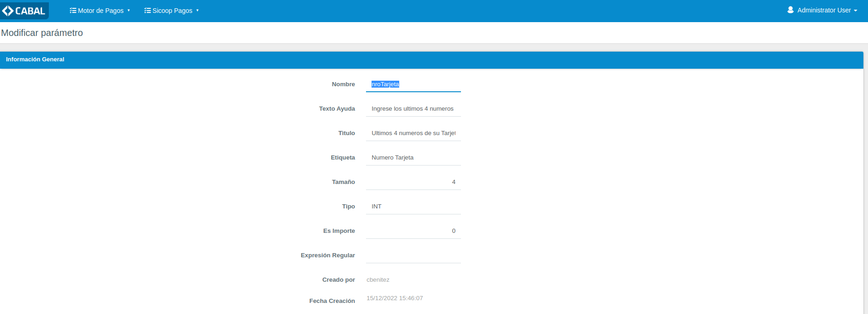Click the CABAL logo

[24, 11]
